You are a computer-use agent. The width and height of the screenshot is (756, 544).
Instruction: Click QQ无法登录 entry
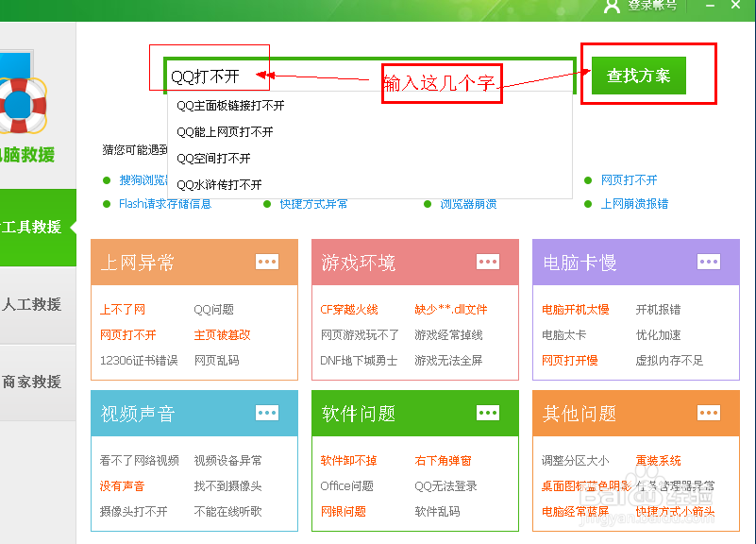tap(445, 486)
